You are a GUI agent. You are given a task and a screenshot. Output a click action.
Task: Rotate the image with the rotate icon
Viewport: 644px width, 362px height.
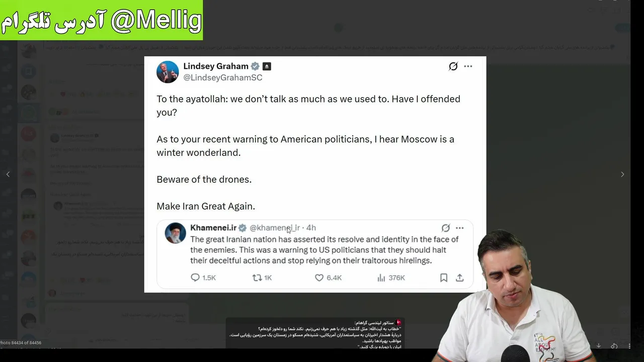[614, 346]
